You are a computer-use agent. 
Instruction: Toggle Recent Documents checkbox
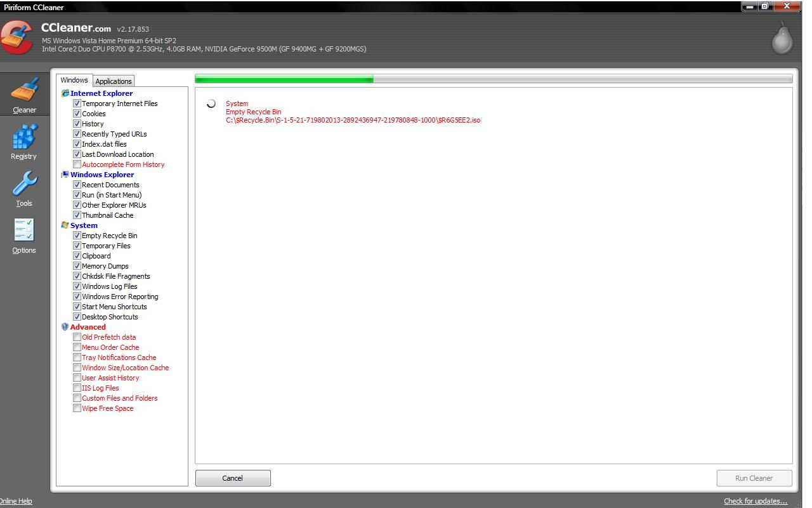pyautogui.click(x=77, y=185)
